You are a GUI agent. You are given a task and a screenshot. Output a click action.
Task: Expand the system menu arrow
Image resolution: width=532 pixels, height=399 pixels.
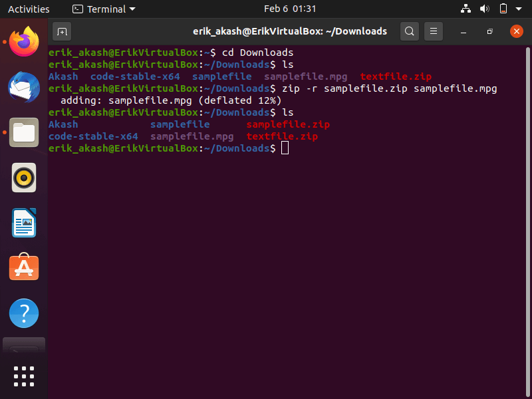coord(519,9)
